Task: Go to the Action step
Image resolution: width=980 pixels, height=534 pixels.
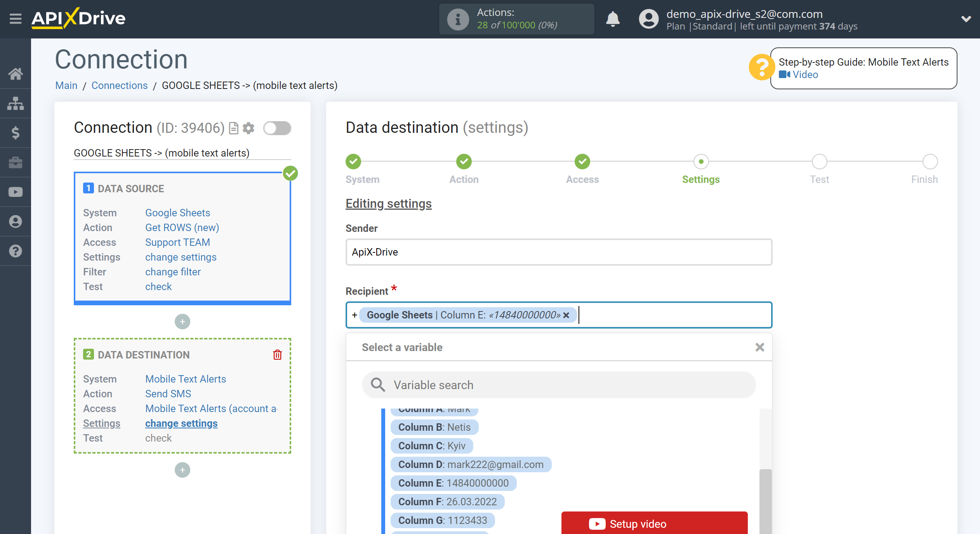Action: [464, 162]
